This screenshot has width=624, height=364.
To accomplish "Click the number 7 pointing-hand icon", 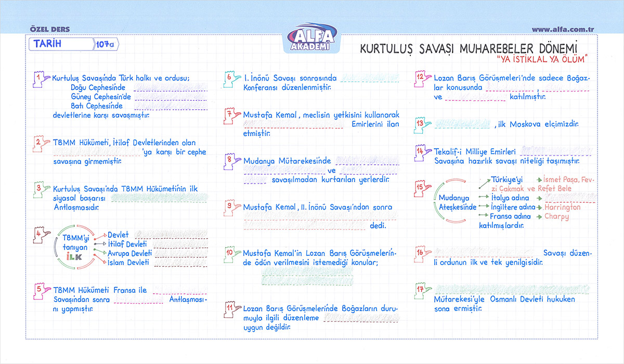I will (231, 115).
